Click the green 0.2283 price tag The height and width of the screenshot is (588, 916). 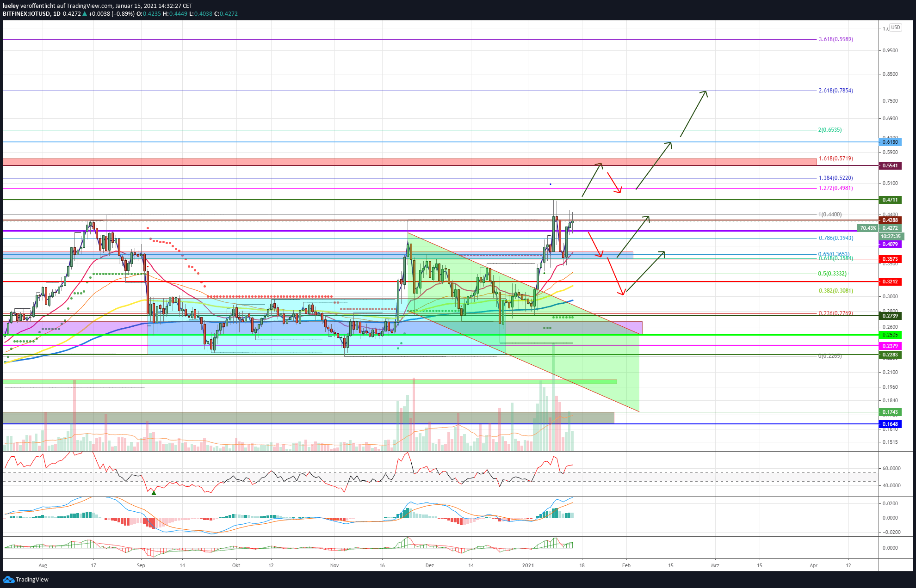pos(890,355)
